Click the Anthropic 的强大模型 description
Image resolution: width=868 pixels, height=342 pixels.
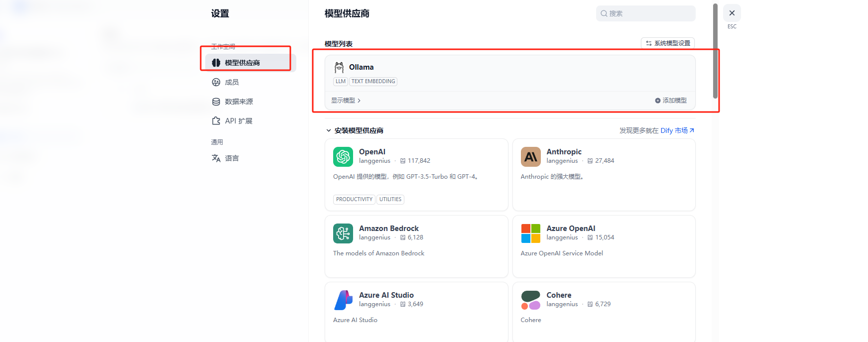click(552, 177)
